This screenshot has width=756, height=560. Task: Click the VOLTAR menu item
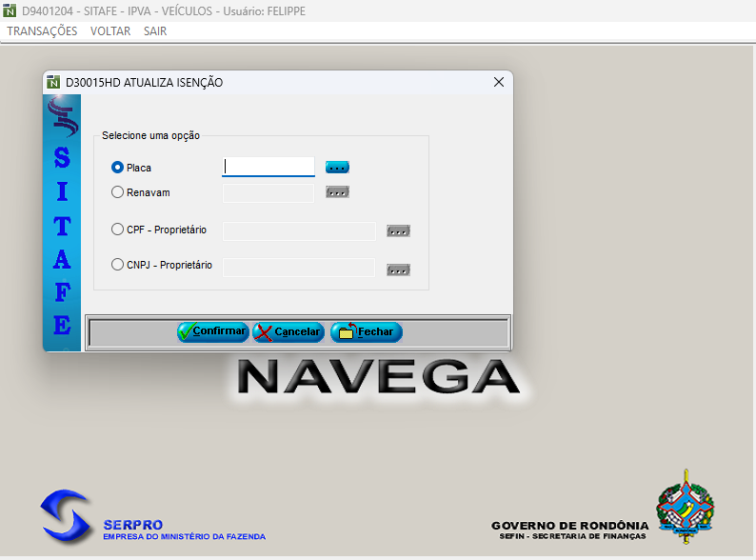point(110,30)
